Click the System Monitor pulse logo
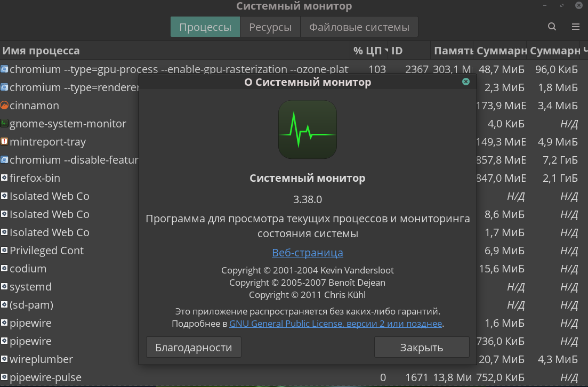 308,130
